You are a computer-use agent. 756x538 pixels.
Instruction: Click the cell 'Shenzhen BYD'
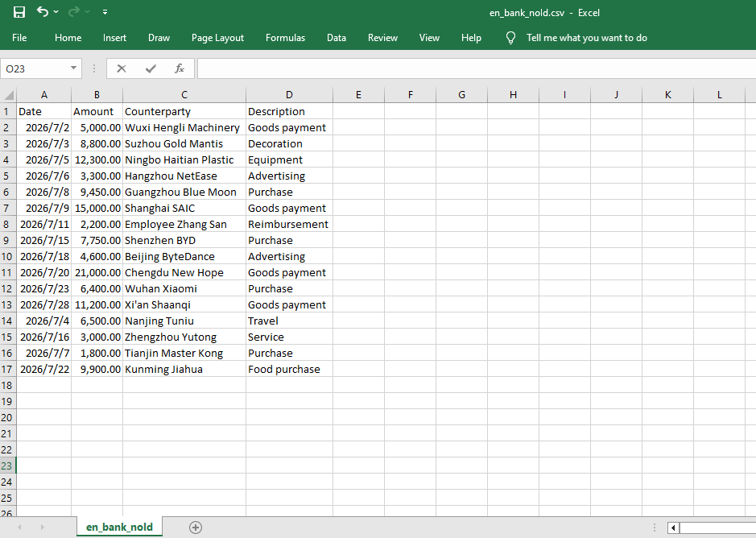(184, 240)
